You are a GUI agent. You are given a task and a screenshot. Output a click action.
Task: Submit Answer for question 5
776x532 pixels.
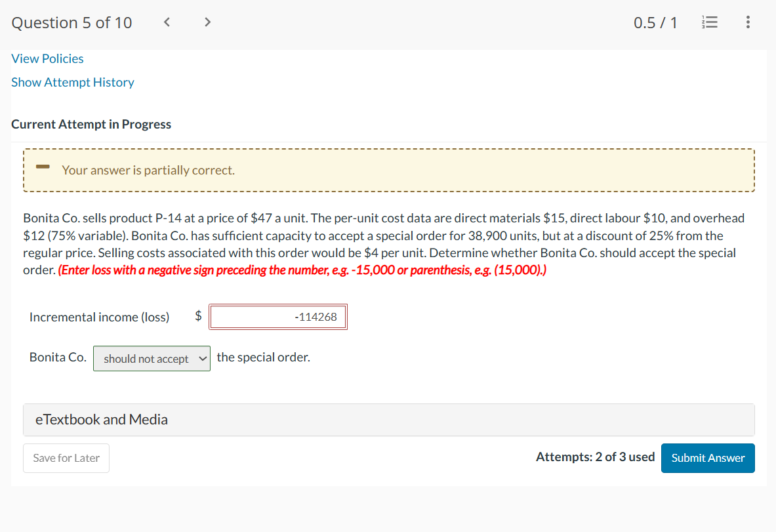point(708,458)
